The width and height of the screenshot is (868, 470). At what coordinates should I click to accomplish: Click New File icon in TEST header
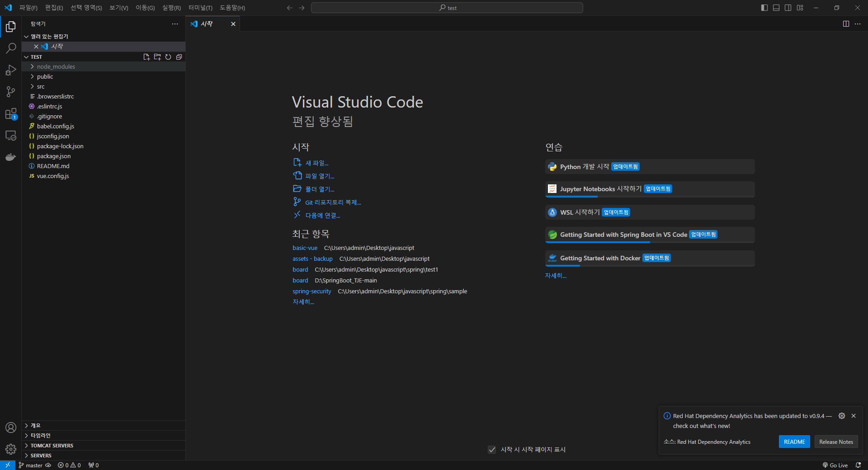coord(146,57)
